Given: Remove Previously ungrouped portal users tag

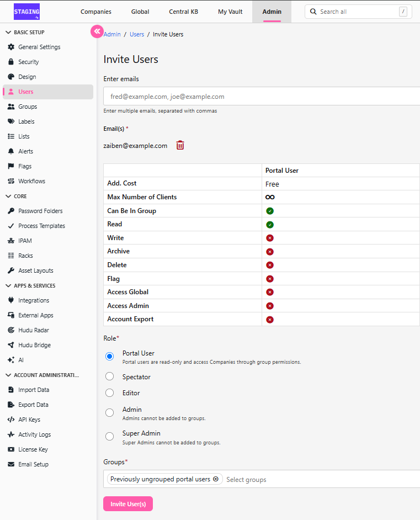Looking at the screenshot, I should click(216, 479).
